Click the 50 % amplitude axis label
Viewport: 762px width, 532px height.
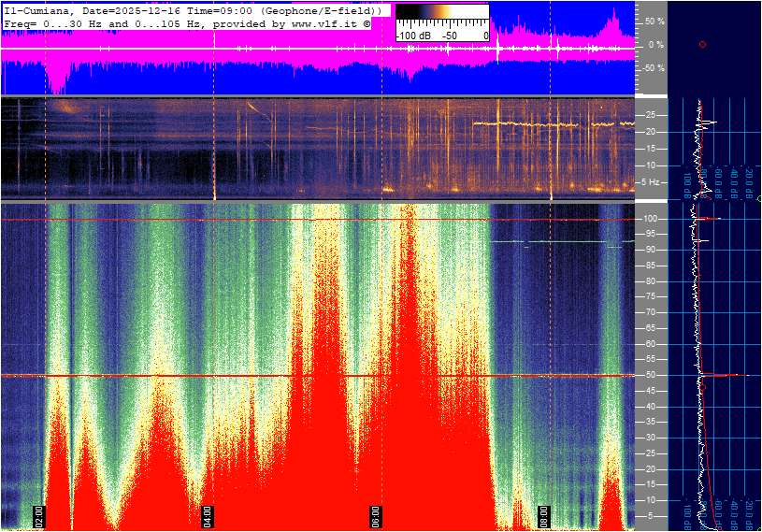coord(654,21)
